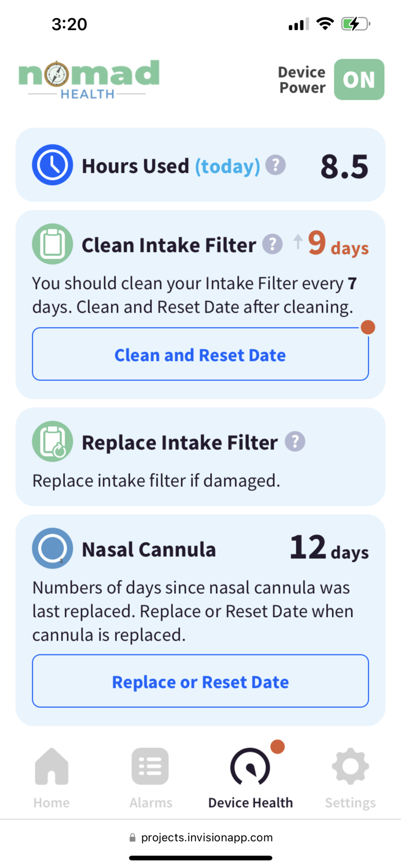Viewport: 401px width, 868px height.
Task: Go to the Home tab
Action: [51, 777]
